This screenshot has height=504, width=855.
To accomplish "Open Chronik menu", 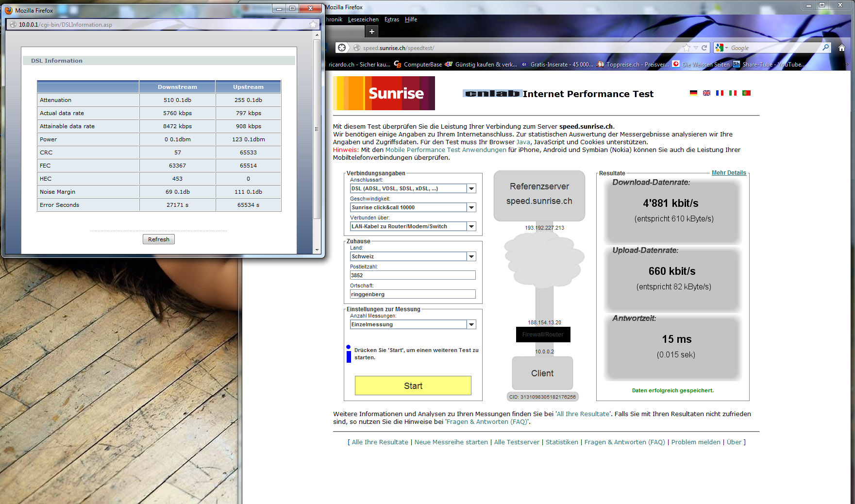I will coord(334,19).
